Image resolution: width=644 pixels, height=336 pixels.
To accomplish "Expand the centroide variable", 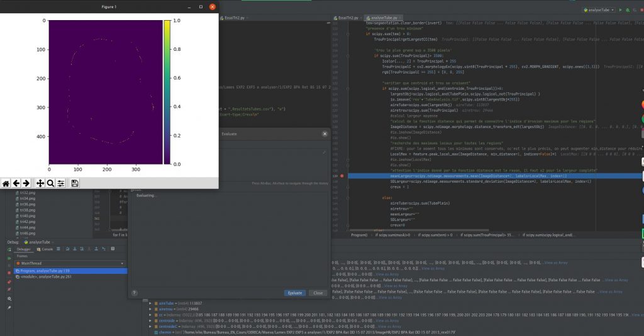I will [150, 320].
